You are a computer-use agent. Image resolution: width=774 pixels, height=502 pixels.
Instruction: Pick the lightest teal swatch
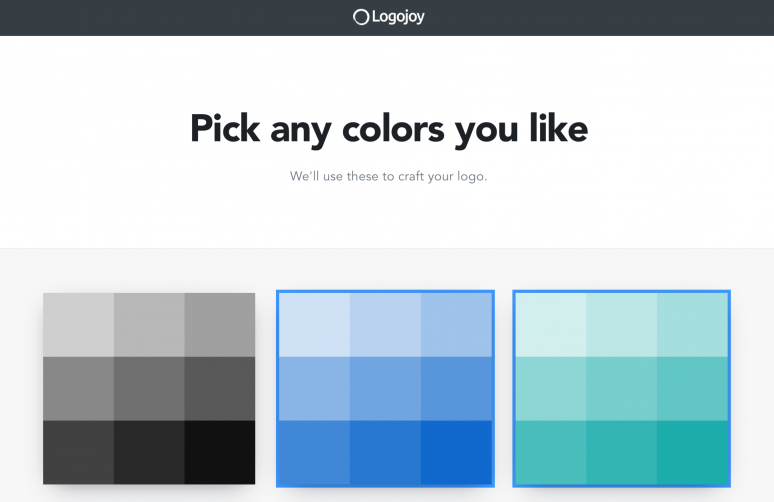click(551, 325)
